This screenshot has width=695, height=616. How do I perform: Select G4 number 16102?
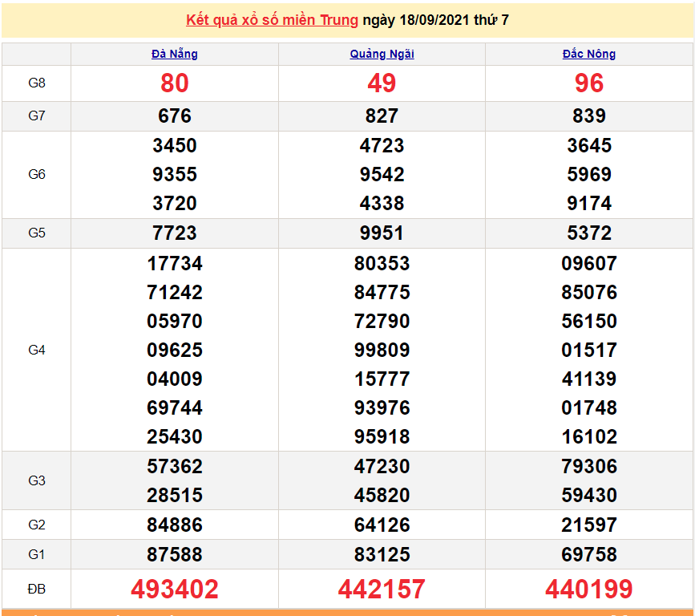[x=589, y=436]
